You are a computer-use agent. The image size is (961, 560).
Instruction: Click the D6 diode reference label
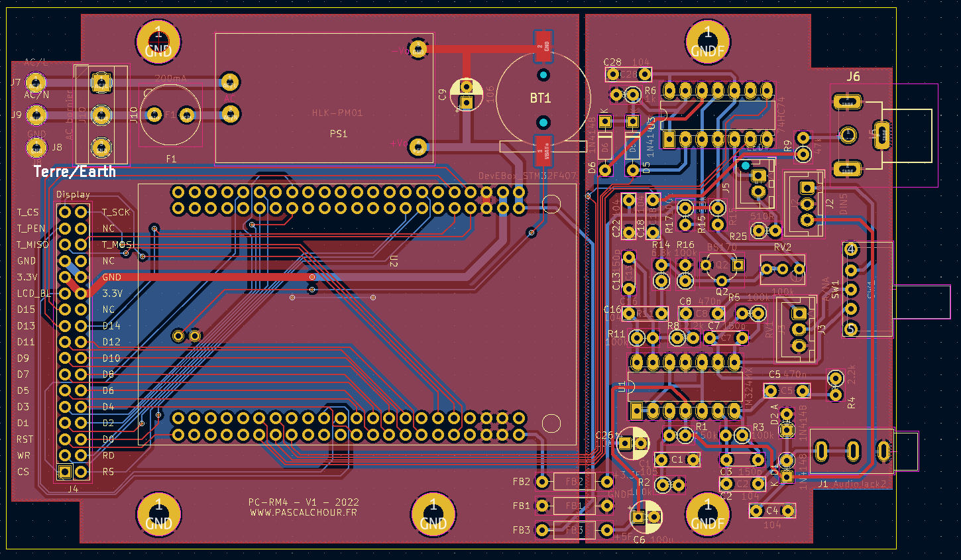pyautogui.click(x=592, y=168)
